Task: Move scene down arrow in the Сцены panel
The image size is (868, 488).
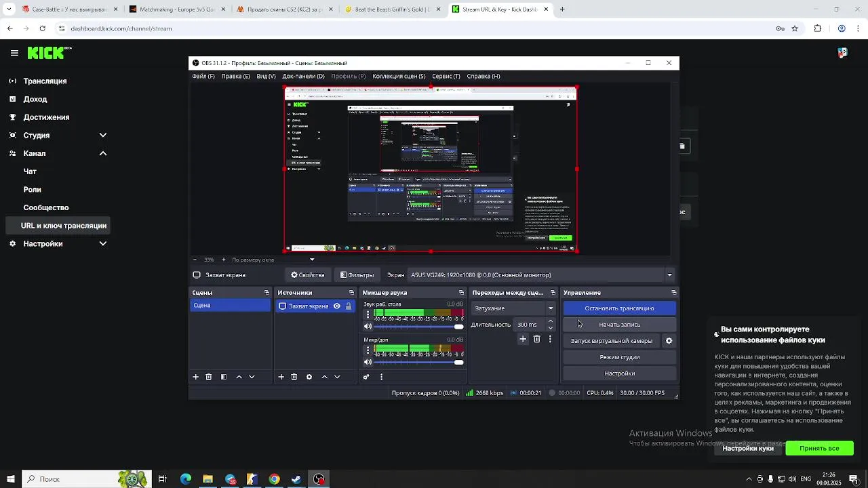Action: click(x=252, y=377)
